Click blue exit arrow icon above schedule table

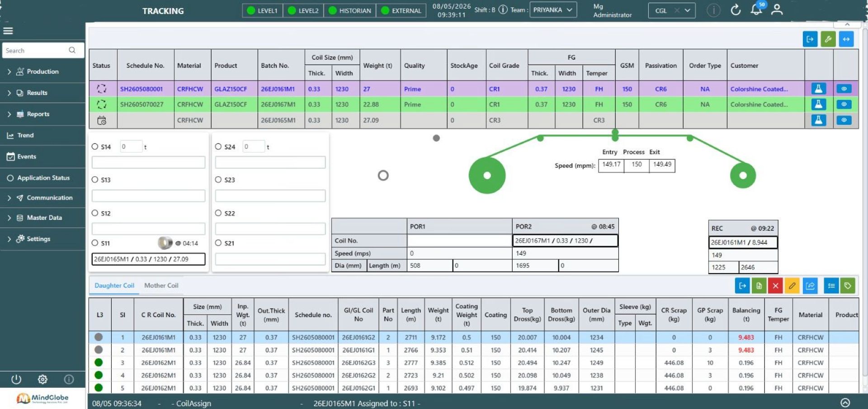tap(810, 39)
